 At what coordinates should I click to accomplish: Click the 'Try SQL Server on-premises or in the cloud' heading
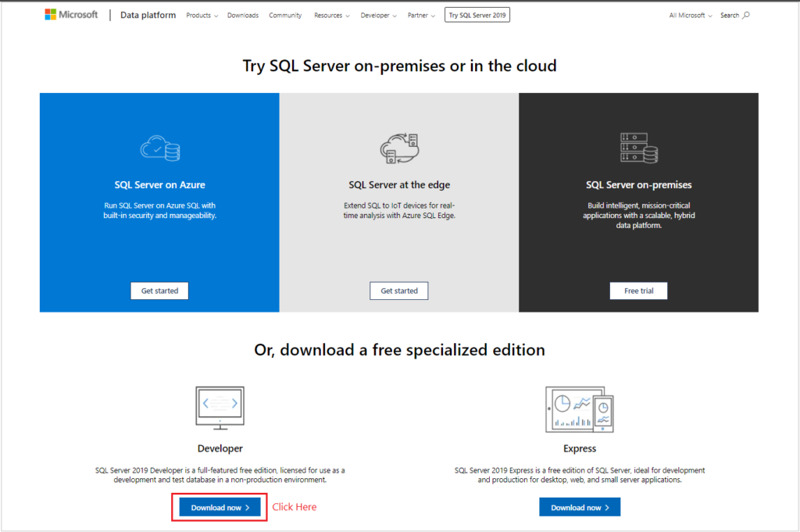(x=399, y=66)
